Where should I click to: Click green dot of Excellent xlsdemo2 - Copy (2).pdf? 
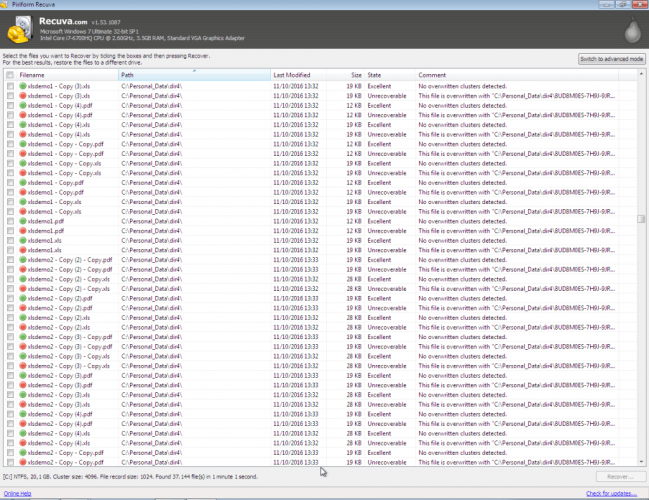tap(23, 298)
